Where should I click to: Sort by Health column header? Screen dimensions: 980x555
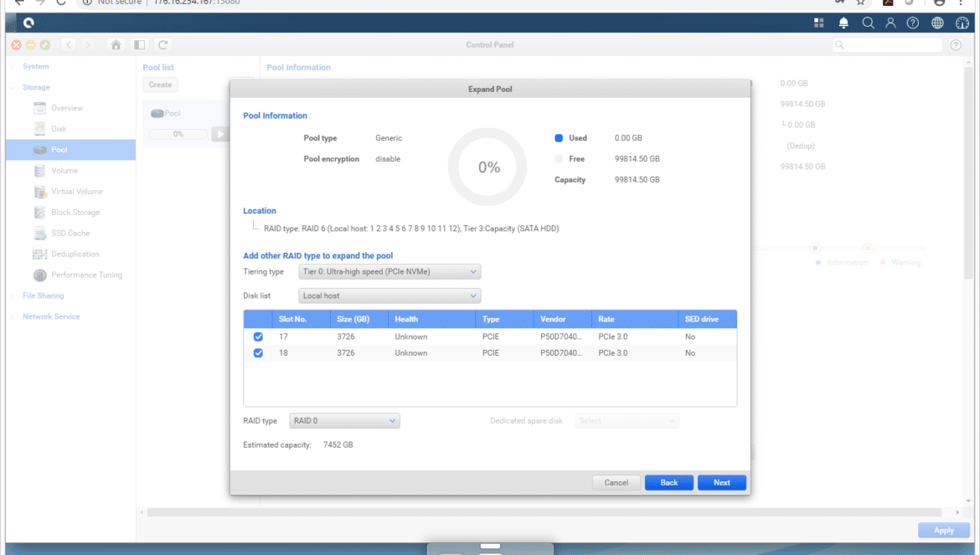pyautogui.click(x=432, y=319)
